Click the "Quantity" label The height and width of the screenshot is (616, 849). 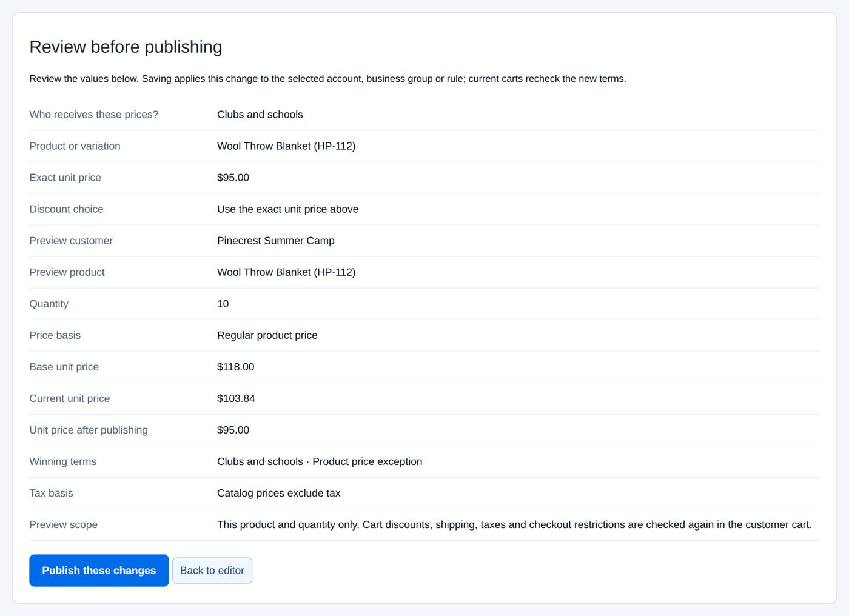pos(49,304)
